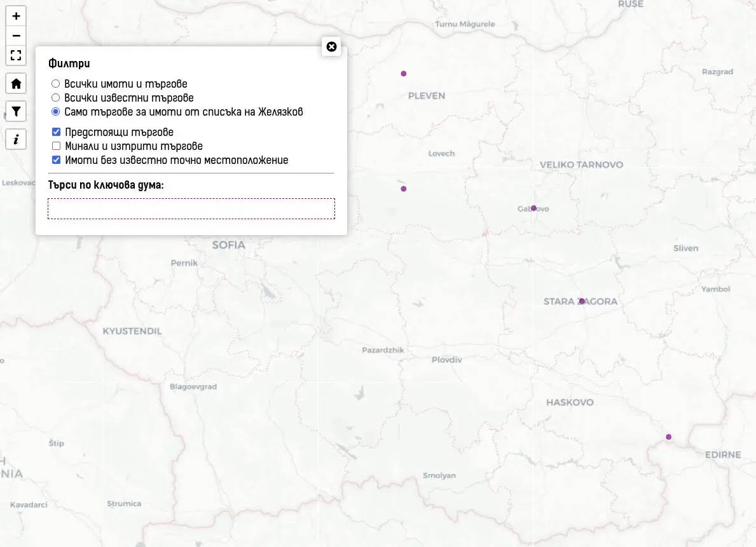Click the Blagoevgrad map label
Screen dimensions: 756x547
[x=193, y=386]
